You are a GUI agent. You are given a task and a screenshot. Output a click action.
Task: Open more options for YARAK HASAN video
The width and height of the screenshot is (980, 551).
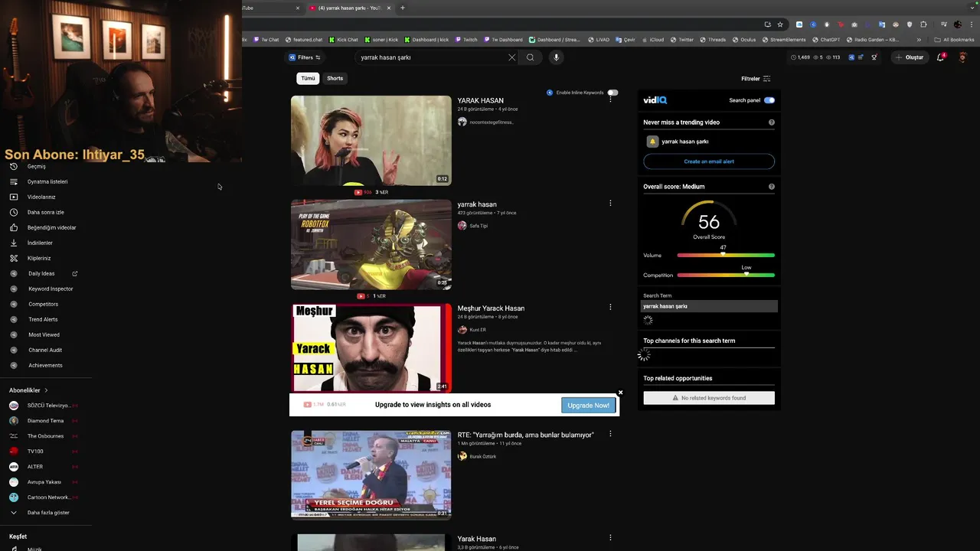[x=610, y=99]
